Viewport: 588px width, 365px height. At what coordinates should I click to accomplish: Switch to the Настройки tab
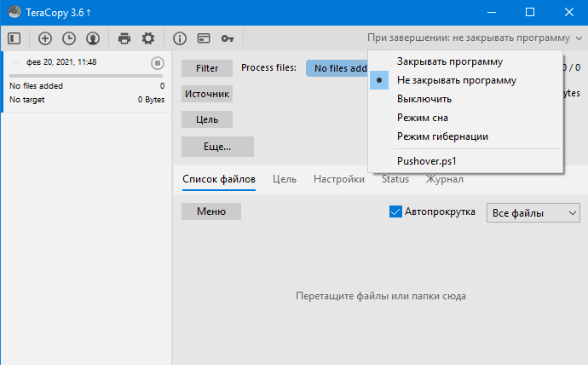coord(338,179)
